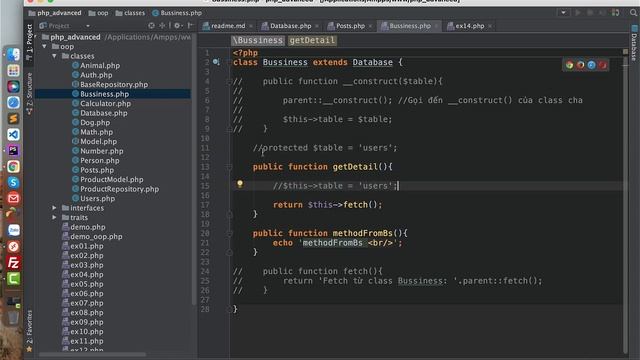Click the Search Everywhere magnifier icon
Screen dimensions: 640x360
(x=633, y=13)
